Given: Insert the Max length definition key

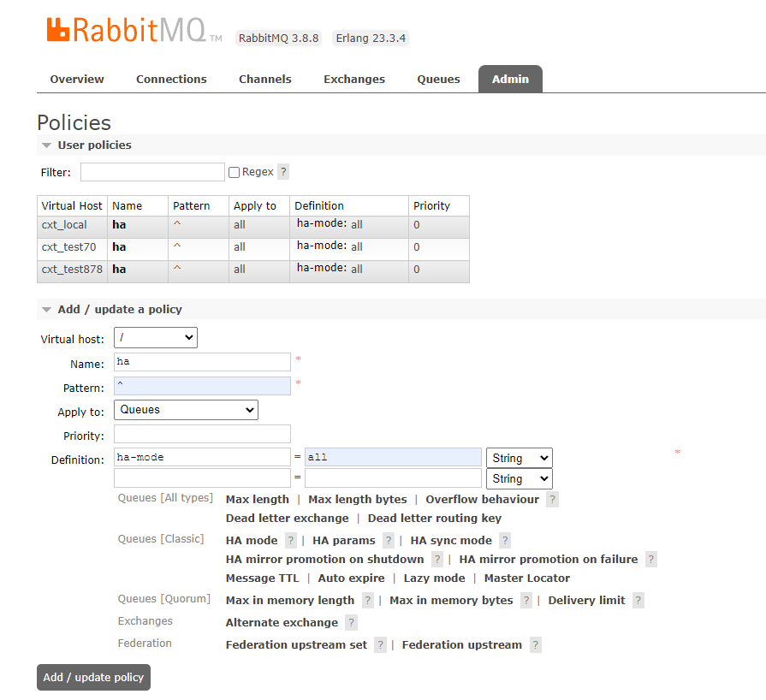Looking at the screenshot, I should coord(258,499).
